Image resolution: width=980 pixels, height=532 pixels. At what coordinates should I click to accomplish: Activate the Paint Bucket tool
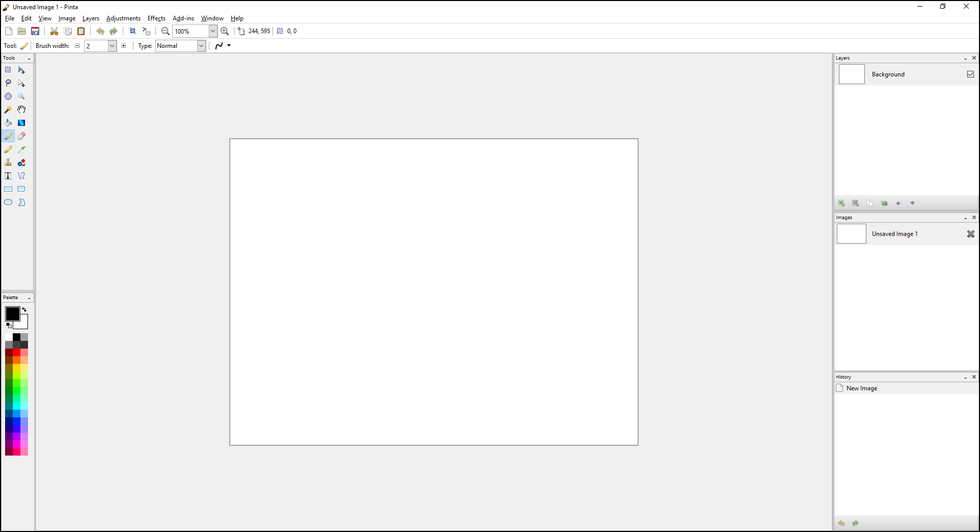(x=8, y=122)
